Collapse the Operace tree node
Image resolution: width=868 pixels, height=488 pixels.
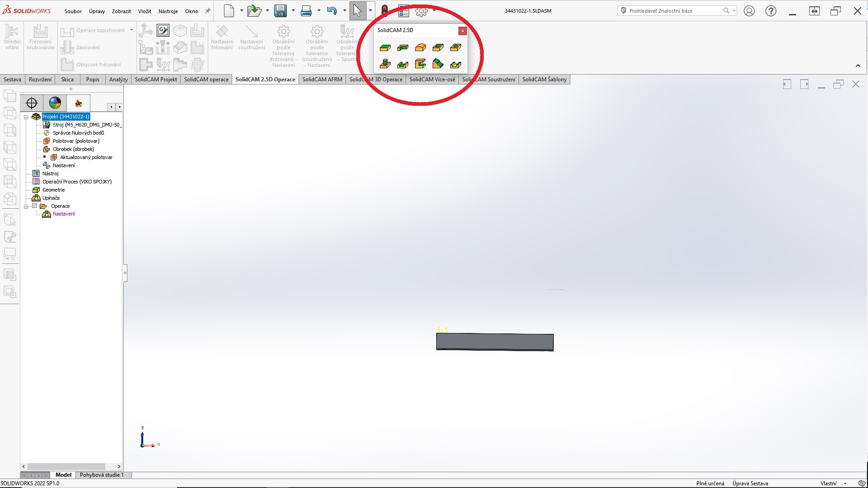26,206
